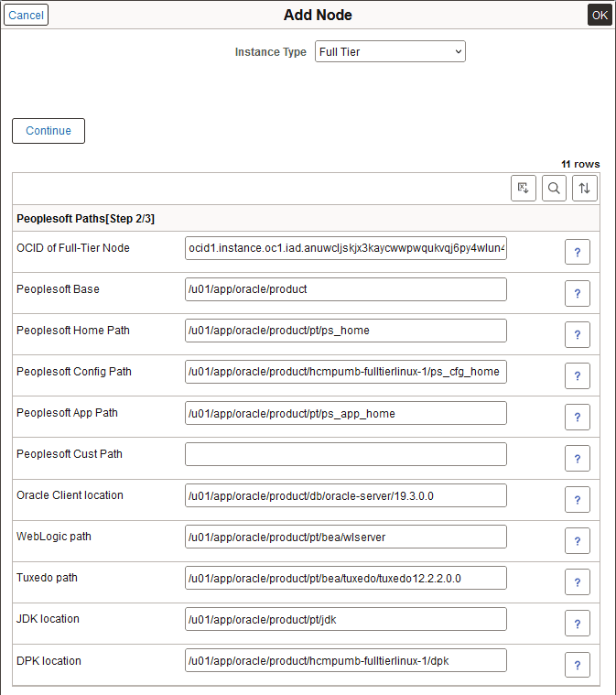The width and height of the screenshot is (616, 695).
Task: Open help for Peoplesoft Config Path
Action: point(578,375)
